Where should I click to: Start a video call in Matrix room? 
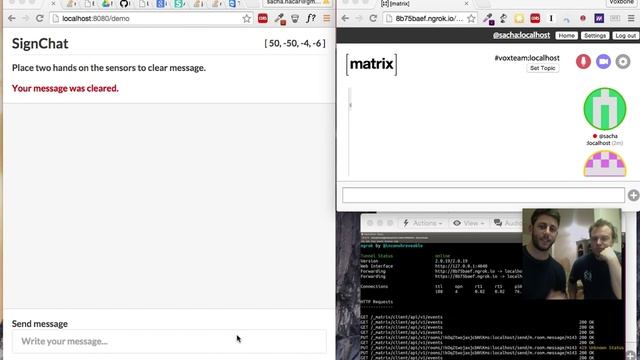(603, 62)
